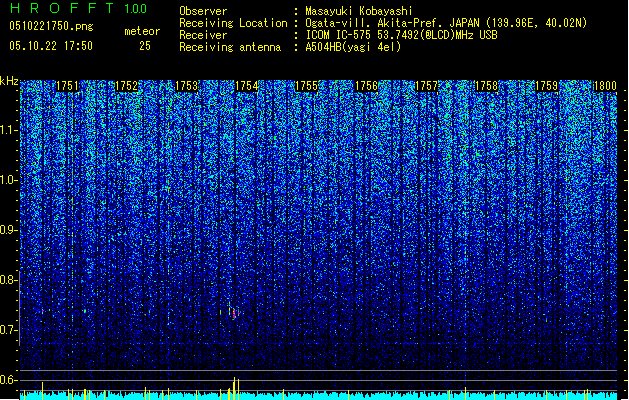
Task: Click the 1.1 kHz frequency axis label
Action: (9, 130)
